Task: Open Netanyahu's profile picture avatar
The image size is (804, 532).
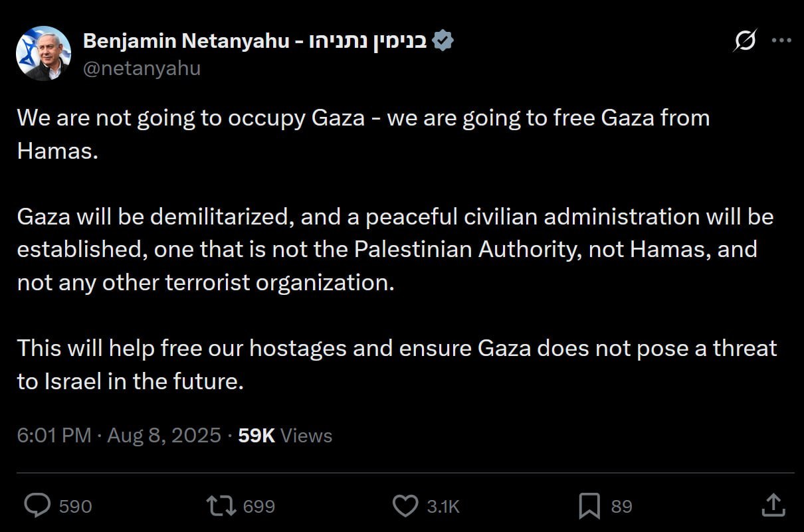Action: pos(43,53)
